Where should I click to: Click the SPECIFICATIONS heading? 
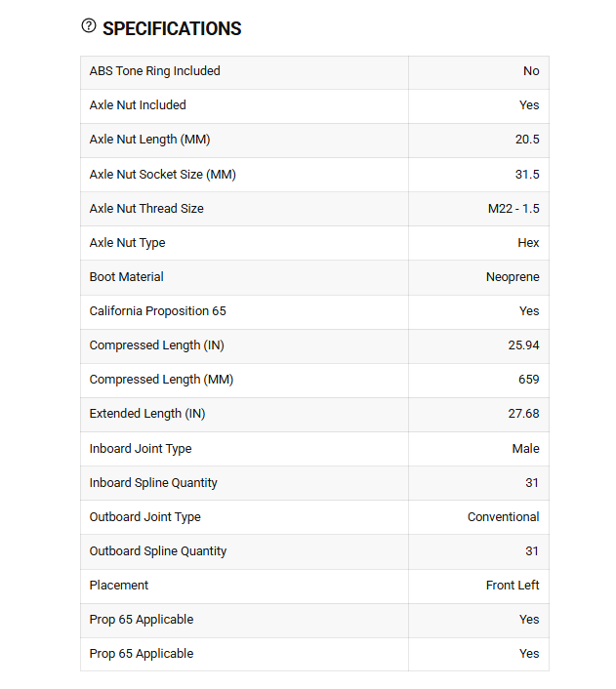point(172,29)
